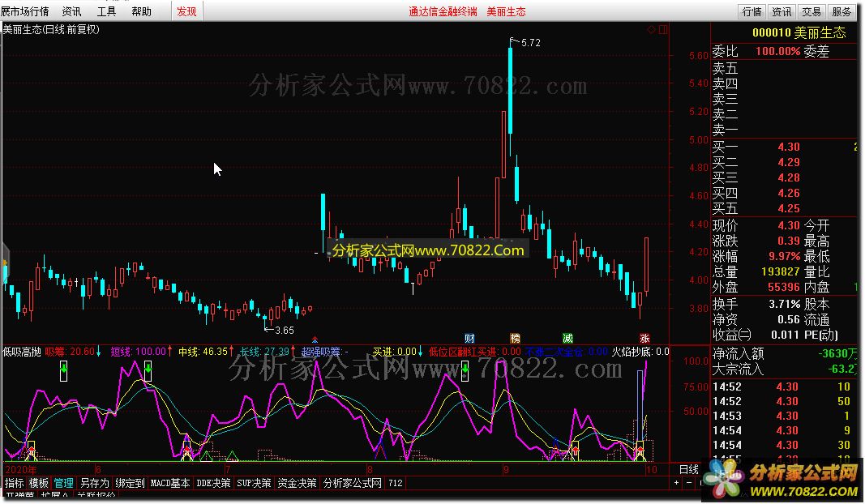Click the 涨幅 9.97% value
Image resolution: width=865 pixels, height=504 pixels.
click(x=784, y=256)
